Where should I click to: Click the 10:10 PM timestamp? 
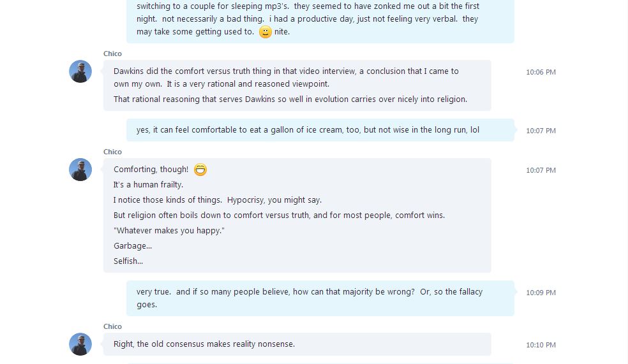point(541,345)
